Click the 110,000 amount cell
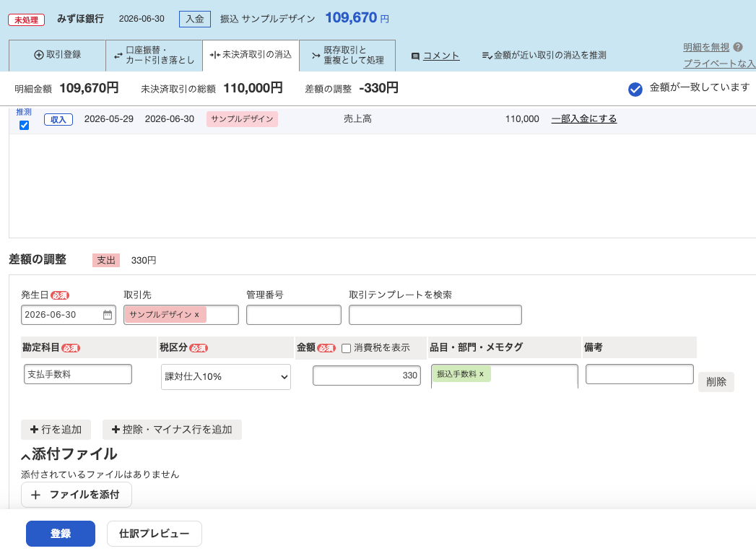 [521, 119]
